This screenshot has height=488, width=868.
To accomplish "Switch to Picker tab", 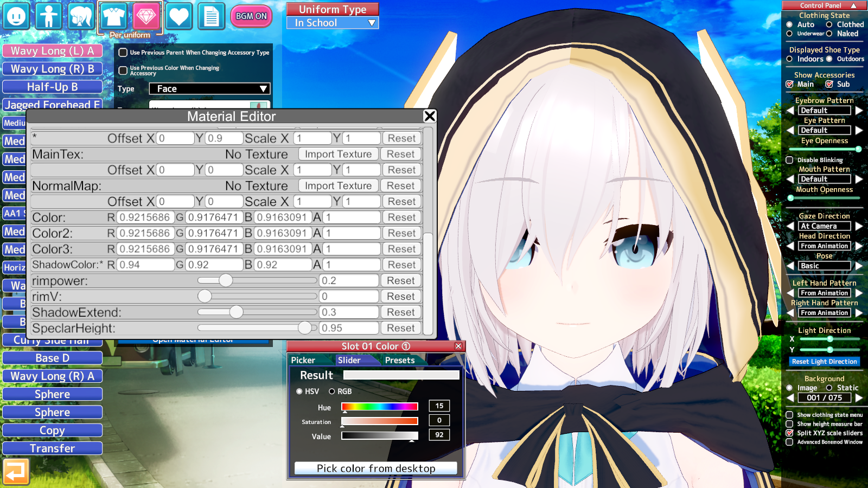I will click(x=303, y=360).
